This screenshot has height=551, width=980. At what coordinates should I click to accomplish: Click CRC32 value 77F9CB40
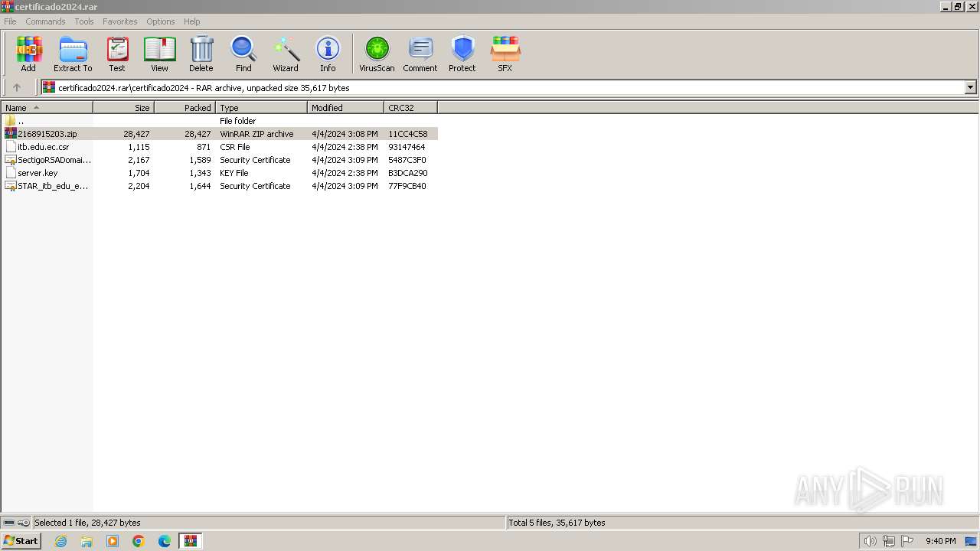tap(407, 186)
